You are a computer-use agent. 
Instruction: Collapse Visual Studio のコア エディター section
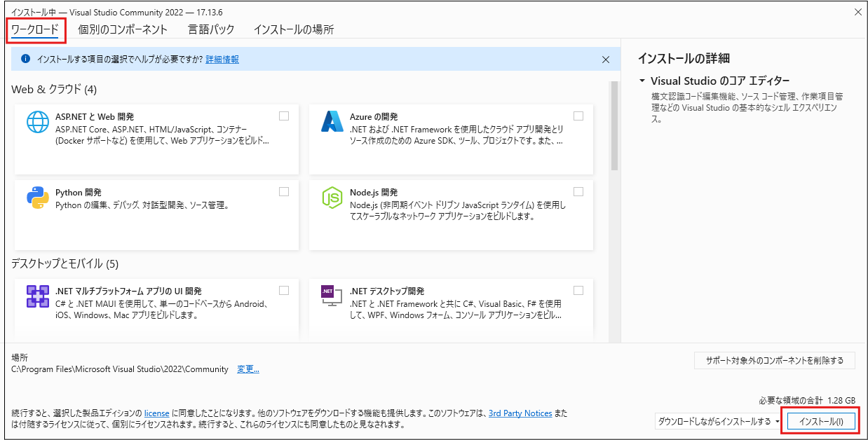(x=642, y=81)
